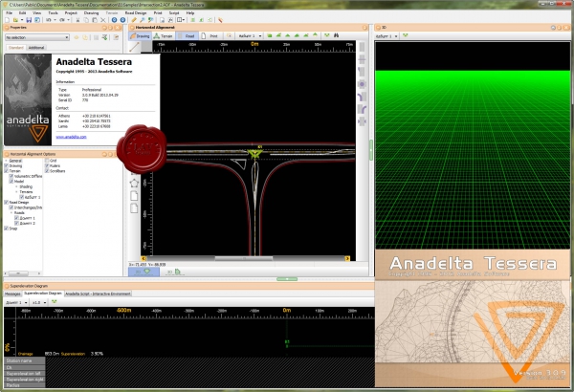Toggle the Drawing checkbox in options tree

pos(7,165)
